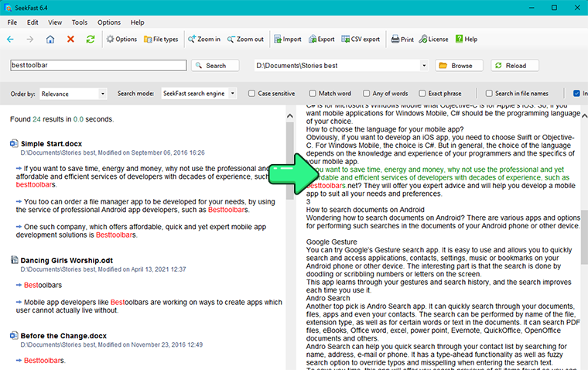The image size is (588, 370).
Task: Select snippet 'Mobile app developers like Bestoolbars'
Action: [149, 307]
